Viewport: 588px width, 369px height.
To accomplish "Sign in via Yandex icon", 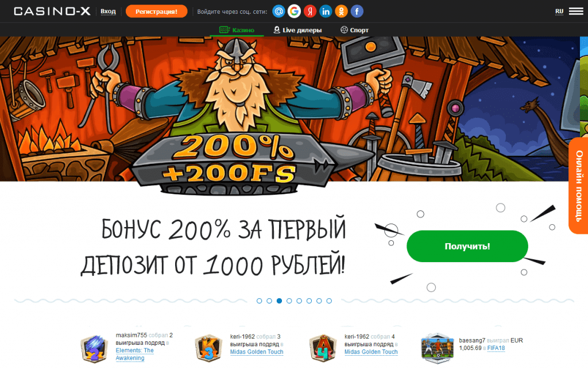I will point(310,11).
